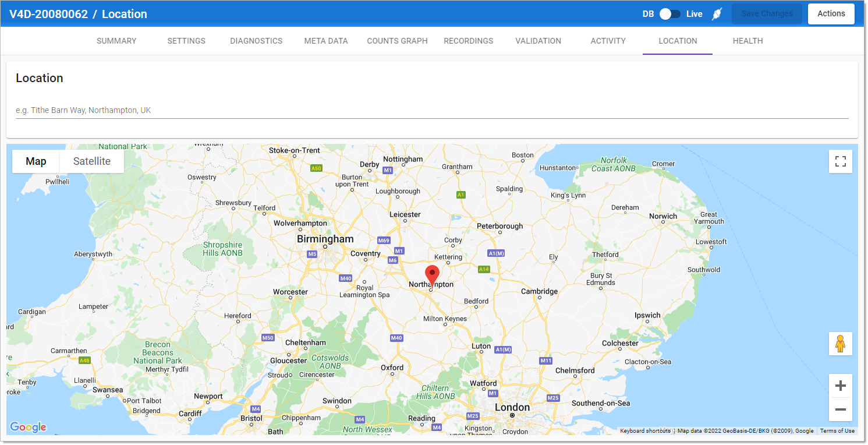Image resolution: width=868 pixels, height=445 pixels.
Task: Zoom in on the map
Action: [x=841, y=386]
